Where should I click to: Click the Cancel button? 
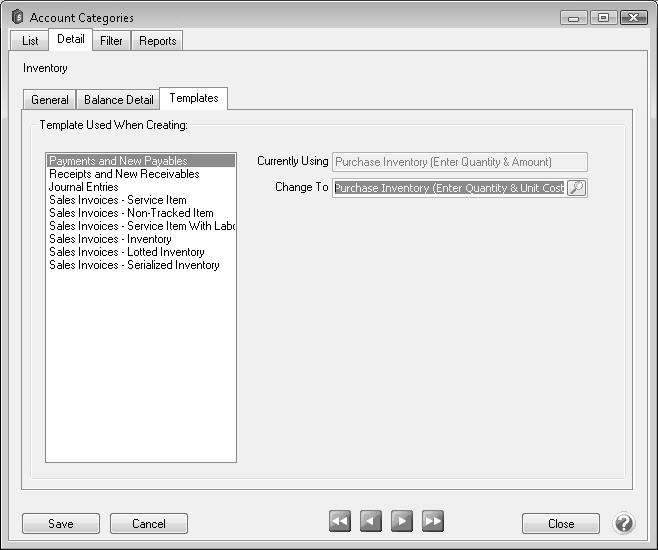149,524
